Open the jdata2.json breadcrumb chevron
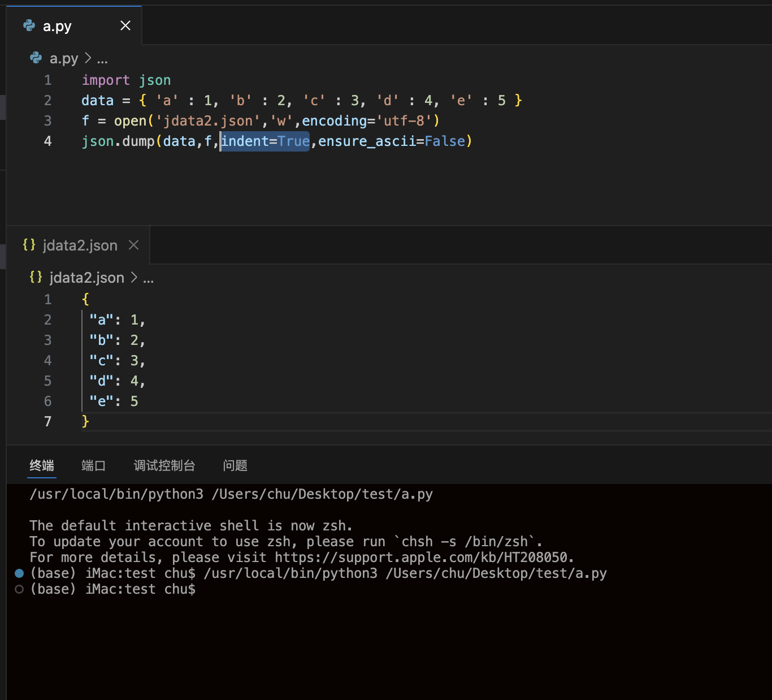Viewport: 772px width, 700px height. (134, 278)
